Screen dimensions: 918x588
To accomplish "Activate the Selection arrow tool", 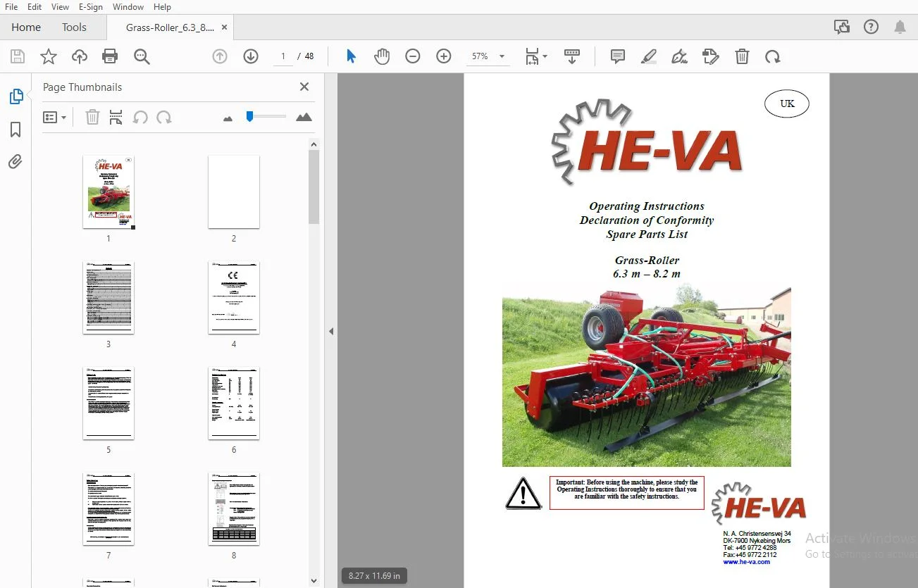I will pyautogui.click(x=351, y=56).
